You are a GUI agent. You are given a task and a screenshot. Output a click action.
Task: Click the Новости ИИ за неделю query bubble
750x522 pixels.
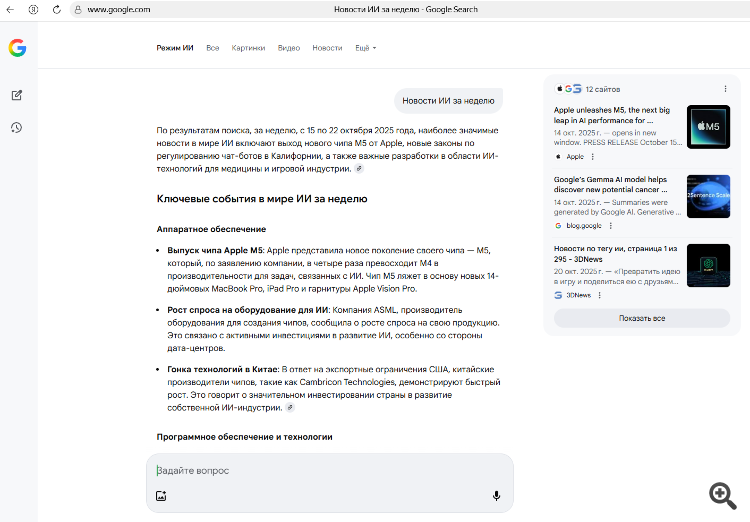[448, 101]
